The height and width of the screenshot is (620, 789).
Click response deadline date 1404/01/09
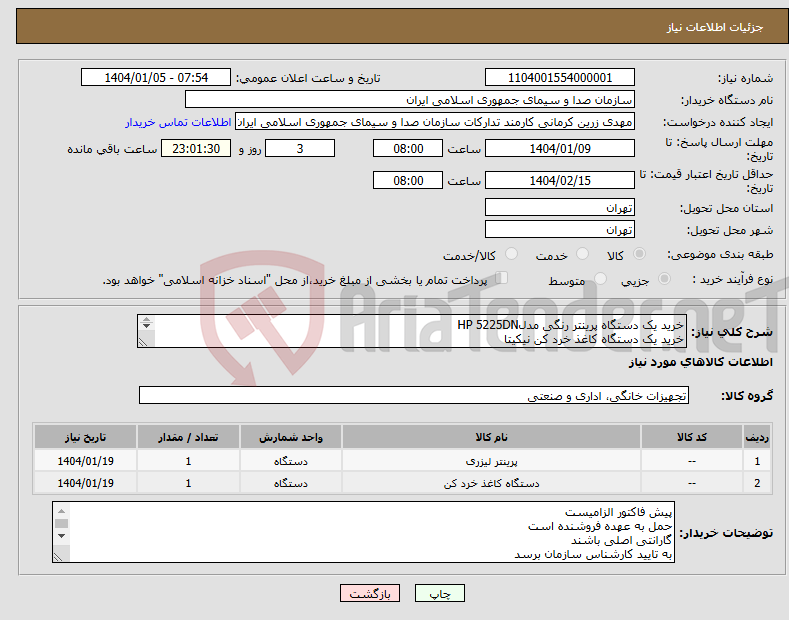(x=560, y=148)
